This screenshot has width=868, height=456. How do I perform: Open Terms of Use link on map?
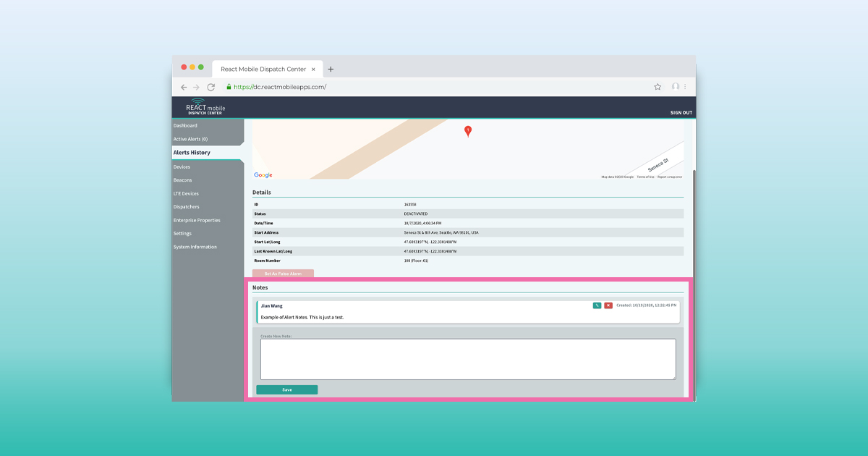coord(645,177)
